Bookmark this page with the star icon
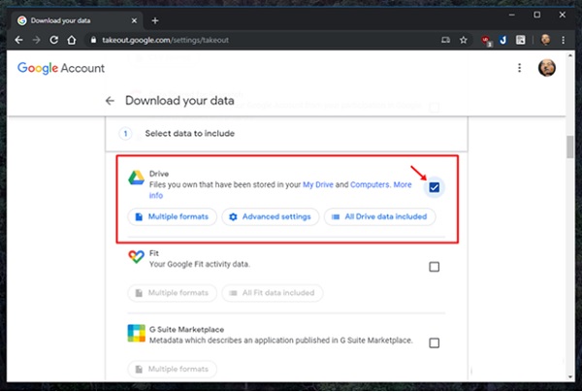 click(x=464, y=40)
